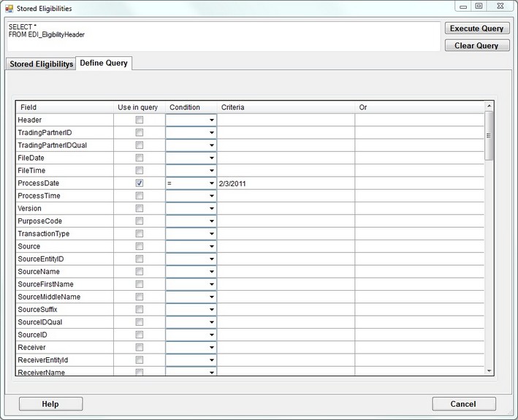
Task: Open Help from the bottom button
Action: click(x=50, y=403)
